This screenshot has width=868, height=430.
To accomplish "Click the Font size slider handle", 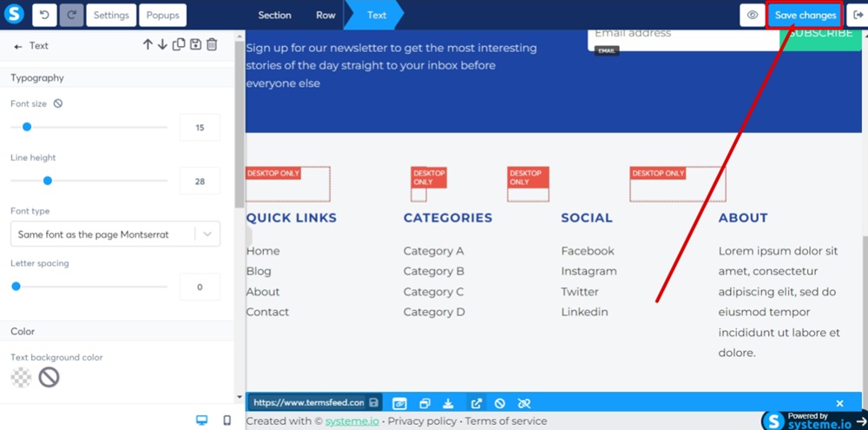I will pos(27,127).
